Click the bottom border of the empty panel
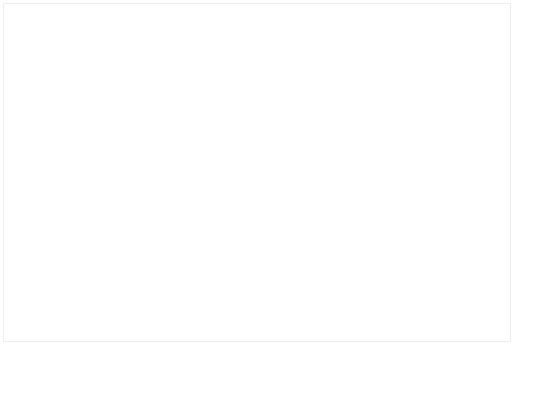Screen dimensions: 540x405 tap(257, 341)
